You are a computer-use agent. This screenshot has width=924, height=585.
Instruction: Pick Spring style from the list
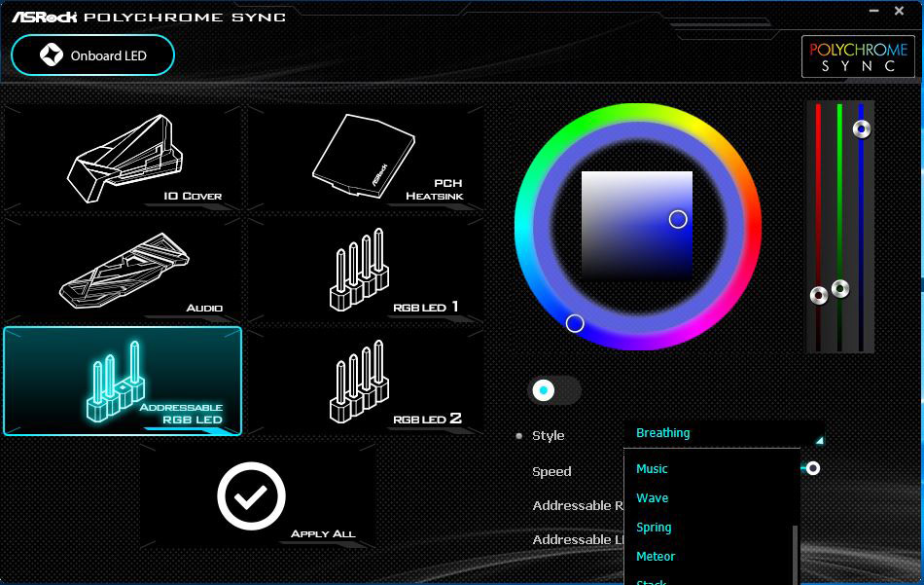pos(654,528)
